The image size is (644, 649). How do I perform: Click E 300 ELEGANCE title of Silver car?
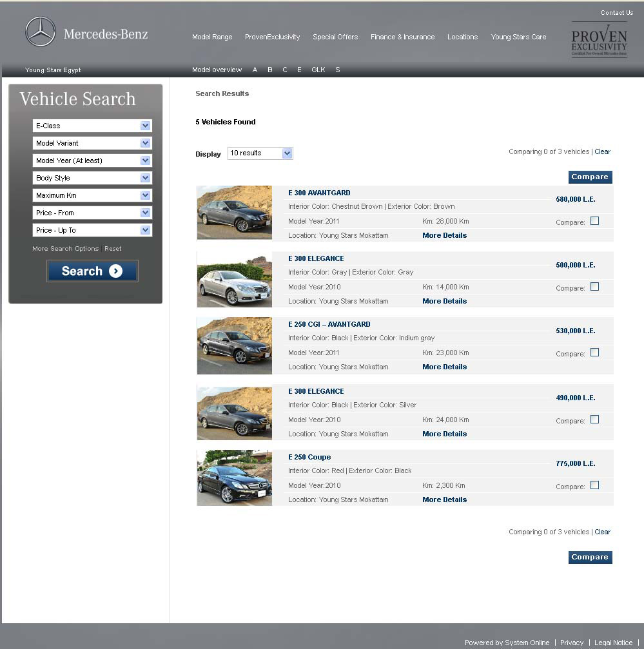coord(317,392)
